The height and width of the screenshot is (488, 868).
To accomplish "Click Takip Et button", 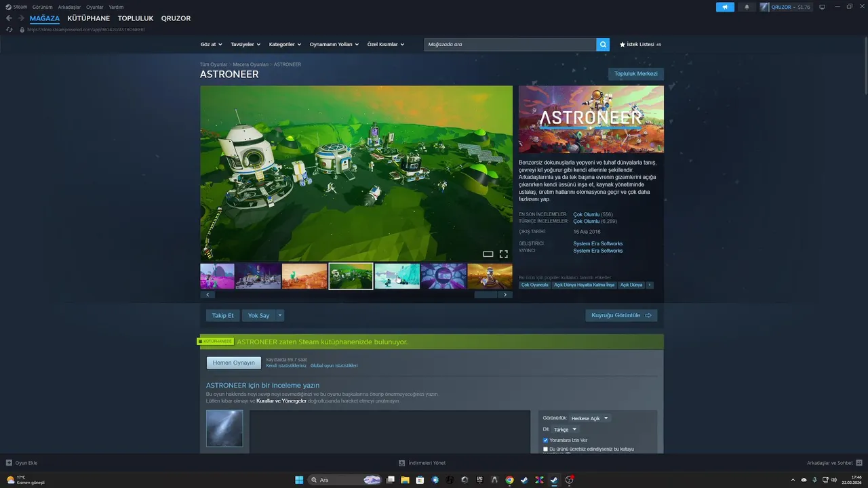I will [222, 315].
